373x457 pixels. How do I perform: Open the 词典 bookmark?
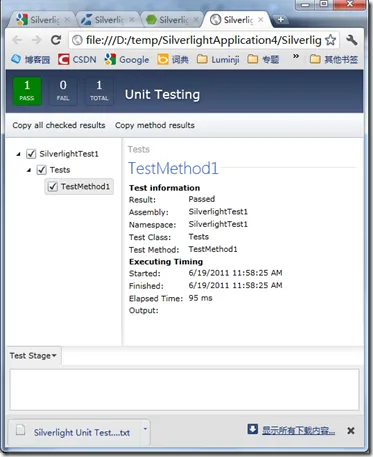173,60
